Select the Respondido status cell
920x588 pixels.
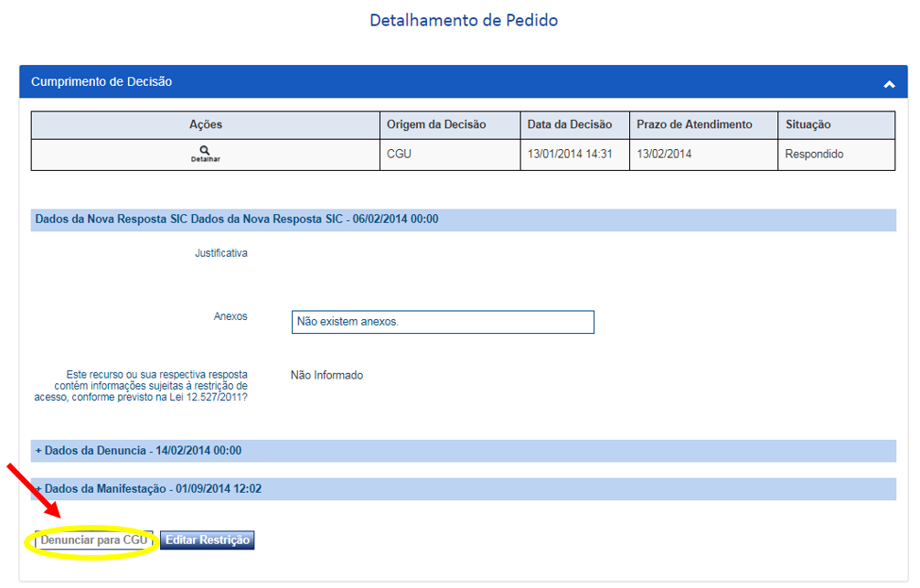click(x=814, y=155)
